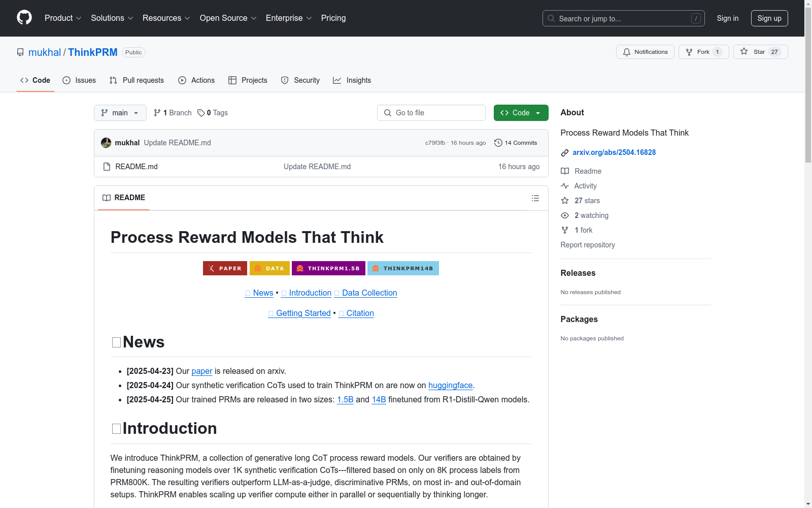
Task: Go to the Security tab
Action: 300,80
